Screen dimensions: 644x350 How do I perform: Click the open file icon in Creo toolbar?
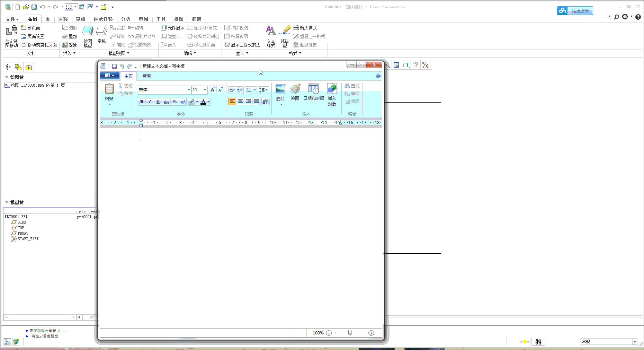26,7
